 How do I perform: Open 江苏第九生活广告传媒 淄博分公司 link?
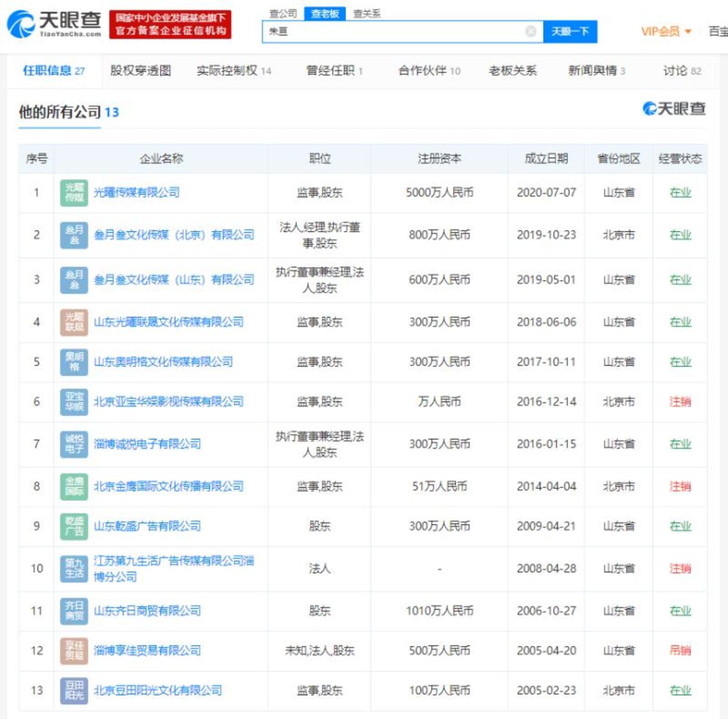(x=174, y=569)
